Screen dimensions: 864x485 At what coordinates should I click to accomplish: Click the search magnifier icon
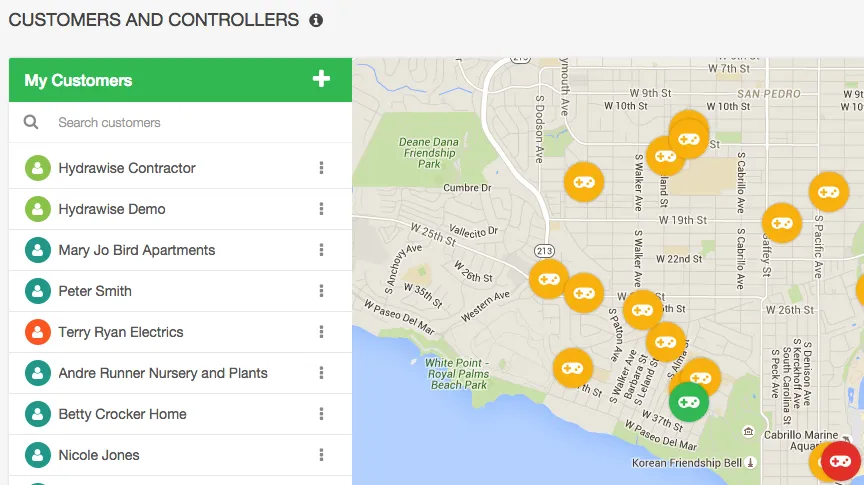point(32,122)
